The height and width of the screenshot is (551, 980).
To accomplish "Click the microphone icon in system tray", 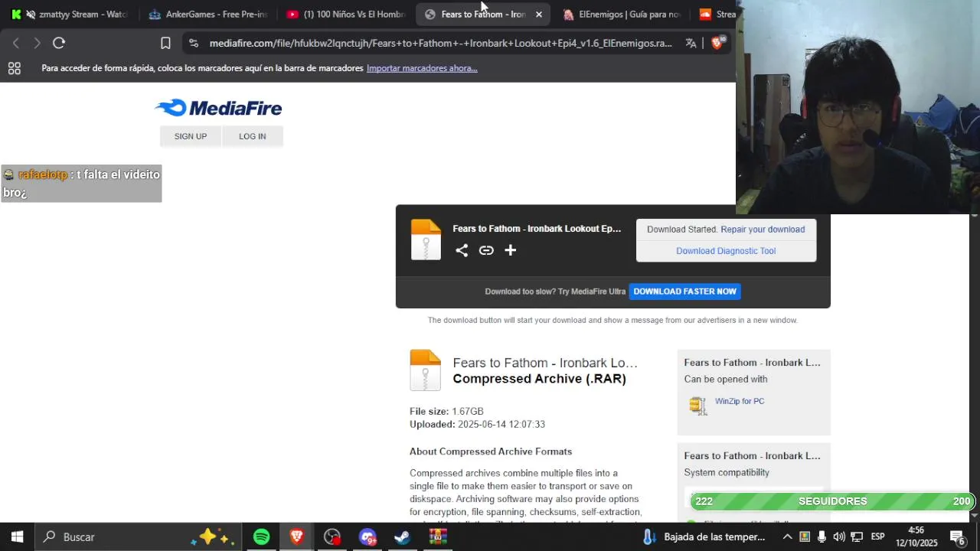I will coord(822,536).
